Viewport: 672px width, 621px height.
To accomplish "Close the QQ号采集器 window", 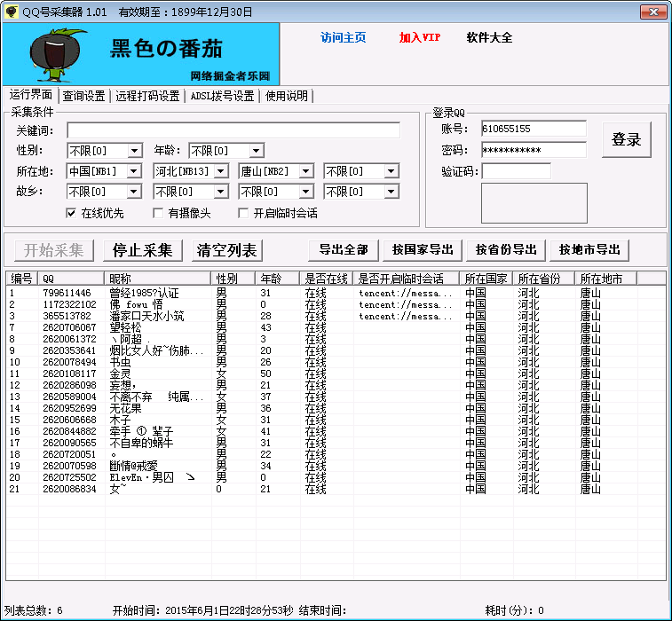I will pyautogui.click(x=653, y=12).
